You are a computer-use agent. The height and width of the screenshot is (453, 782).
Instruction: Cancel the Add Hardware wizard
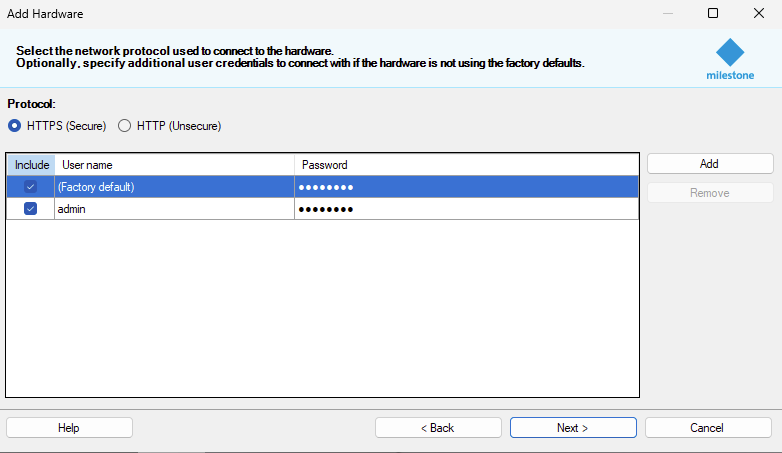pos(708,428)
